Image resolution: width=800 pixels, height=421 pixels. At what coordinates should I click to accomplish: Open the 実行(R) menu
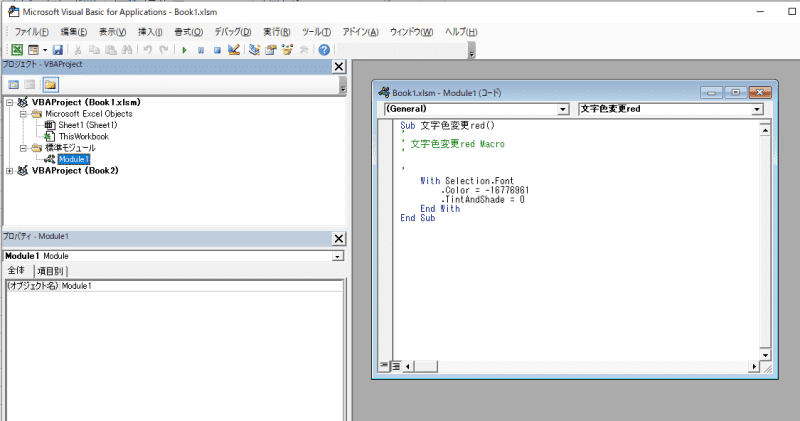pyautogui.click(x=277, y=32)
